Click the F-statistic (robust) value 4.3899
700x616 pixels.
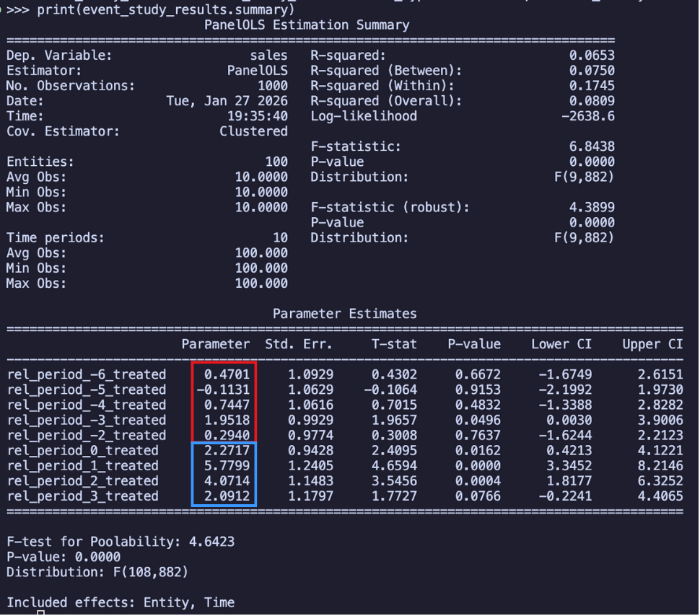click(592, 207)
